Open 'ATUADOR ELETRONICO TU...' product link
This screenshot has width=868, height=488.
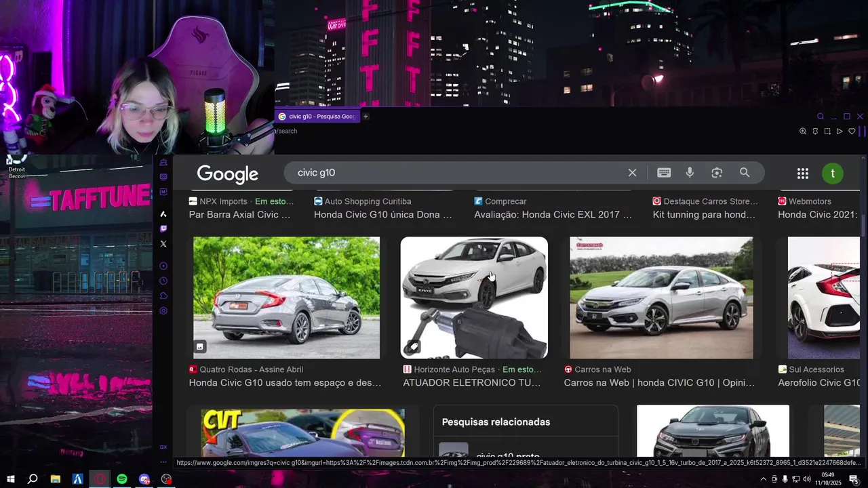click(x=472, y=383)
